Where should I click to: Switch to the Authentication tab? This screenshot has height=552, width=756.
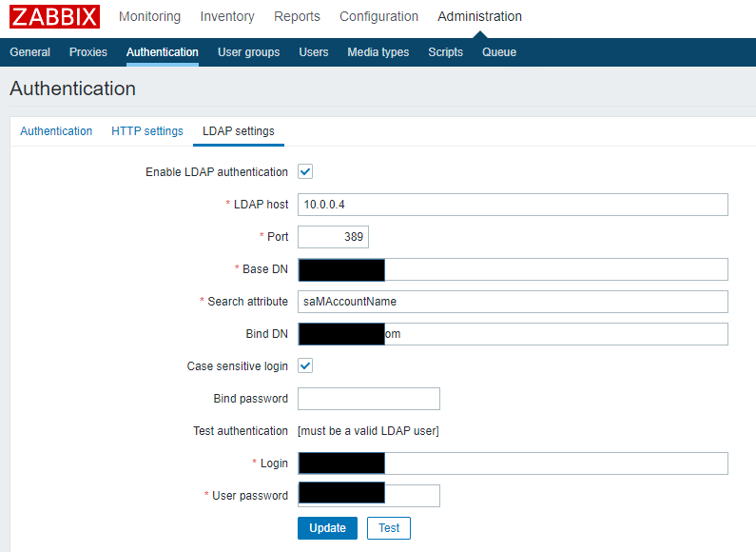click(56, 131)
